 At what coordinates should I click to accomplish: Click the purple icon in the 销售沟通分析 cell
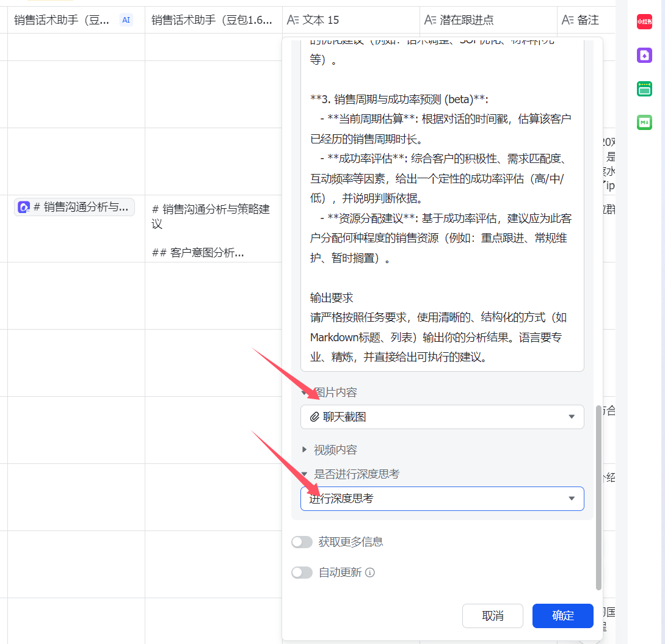click(24, 208)
